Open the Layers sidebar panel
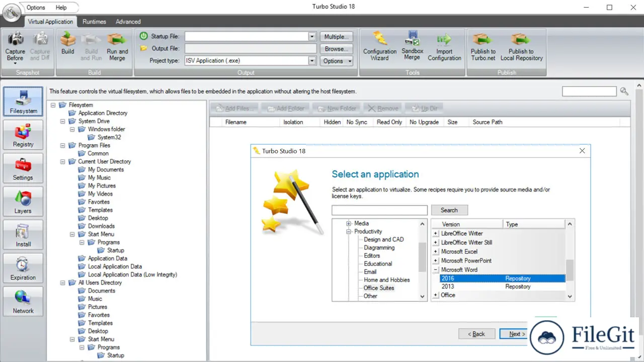Screen dimensions: 644x362 [x=23, y=202]
